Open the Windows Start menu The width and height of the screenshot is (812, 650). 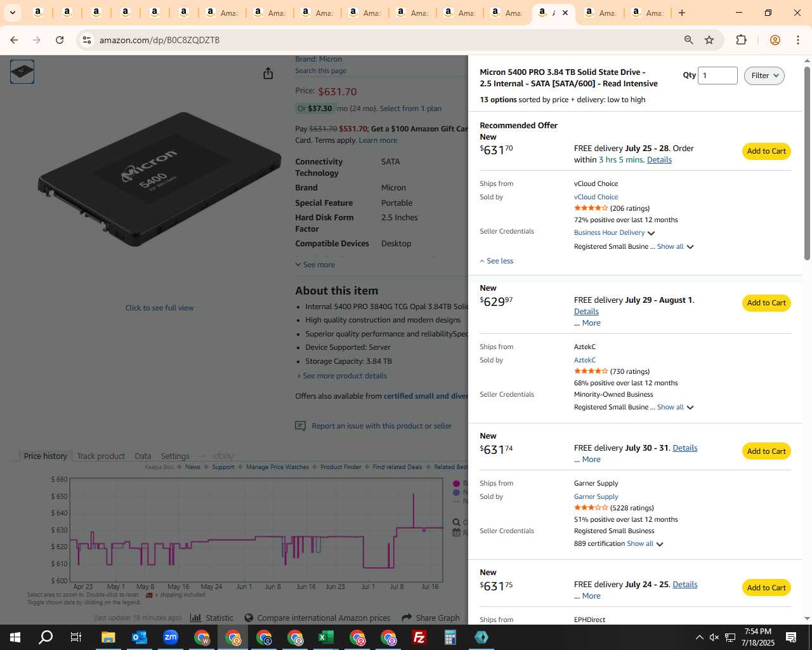pos(15,637)
